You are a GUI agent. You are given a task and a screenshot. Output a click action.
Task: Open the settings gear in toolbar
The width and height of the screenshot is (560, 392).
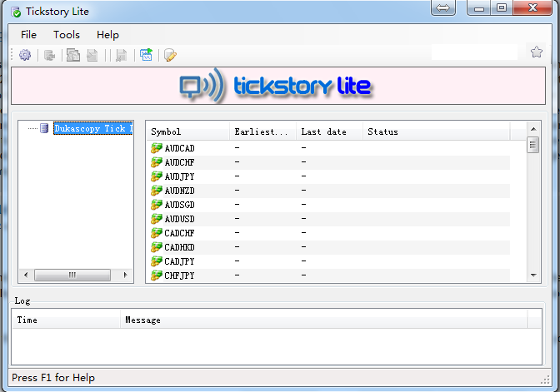(x=25, y=55)
